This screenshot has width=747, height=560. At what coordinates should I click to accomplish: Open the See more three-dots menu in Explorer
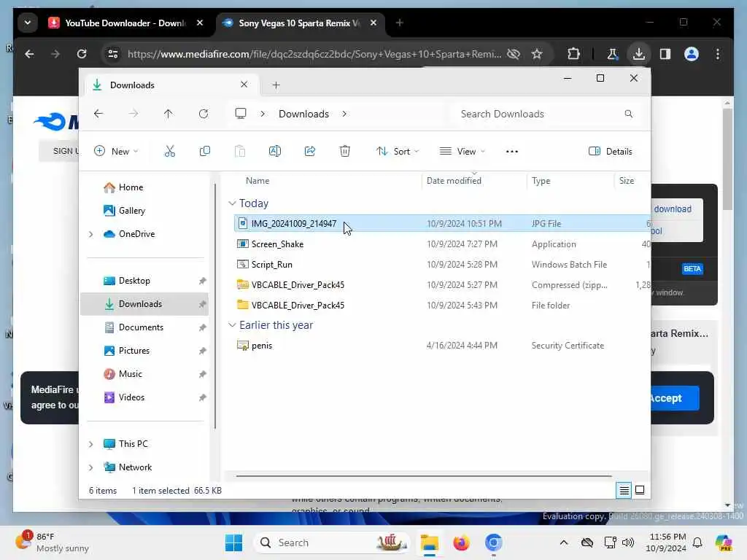(511, 152)
